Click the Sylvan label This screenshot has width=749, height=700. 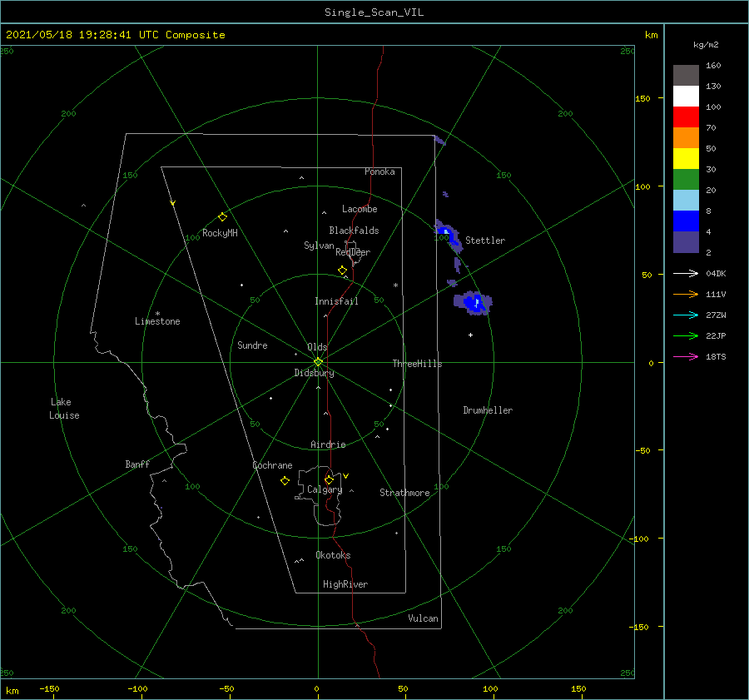(x=319, y=246)
